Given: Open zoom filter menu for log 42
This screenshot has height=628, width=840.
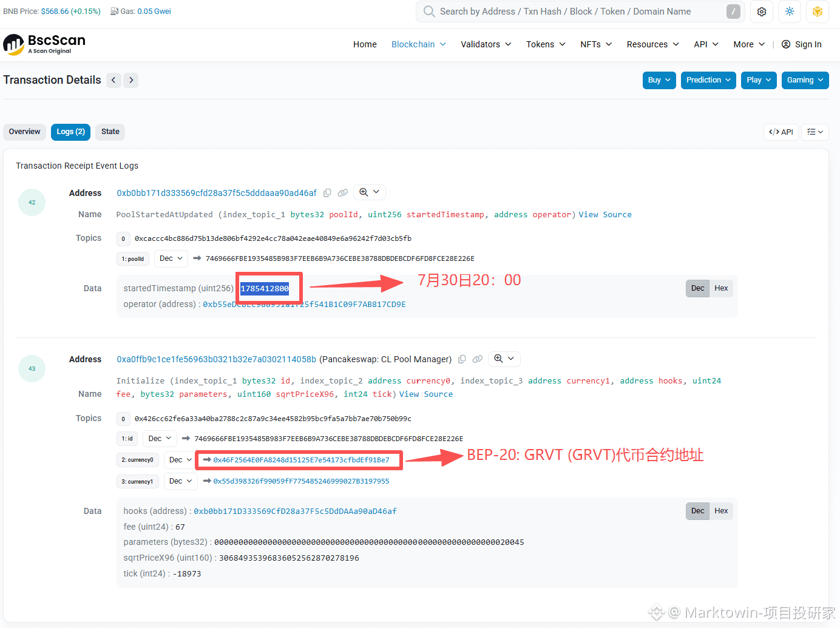Looking at the screenshot, I should 369,192.
